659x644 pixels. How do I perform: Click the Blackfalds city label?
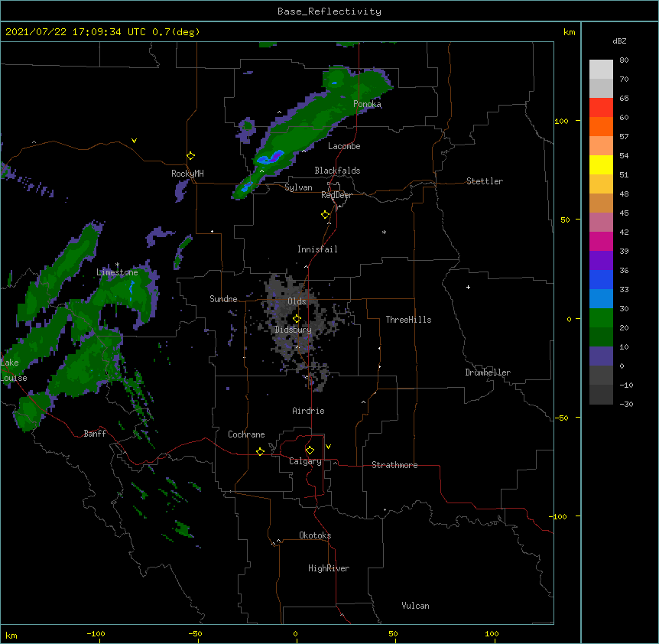tap(337, 171)
